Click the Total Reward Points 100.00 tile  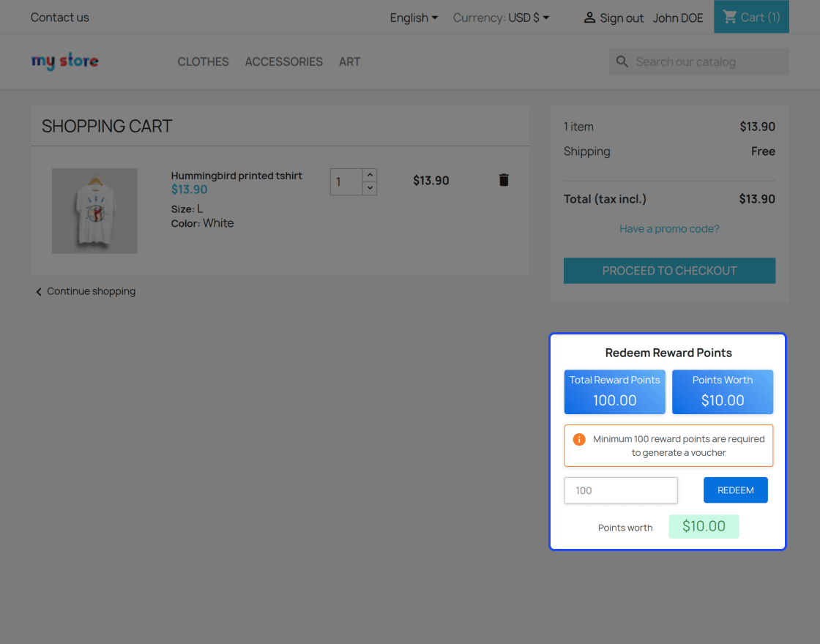click(614, 392)
